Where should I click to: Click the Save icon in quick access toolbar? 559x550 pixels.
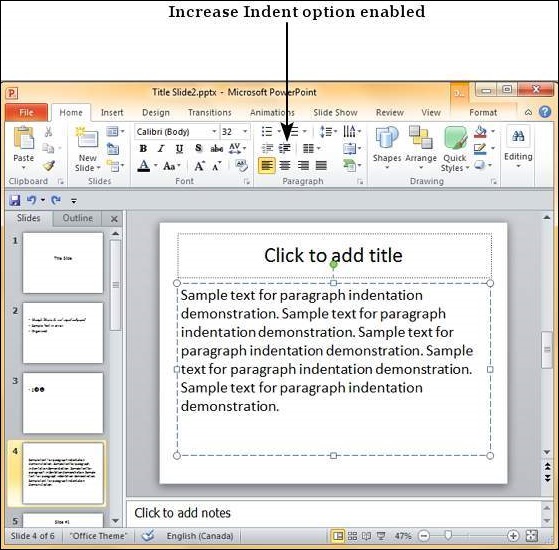point(15,200)
